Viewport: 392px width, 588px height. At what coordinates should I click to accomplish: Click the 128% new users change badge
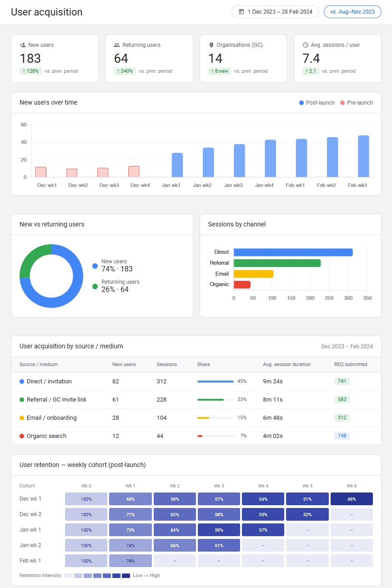pos(30,71)
